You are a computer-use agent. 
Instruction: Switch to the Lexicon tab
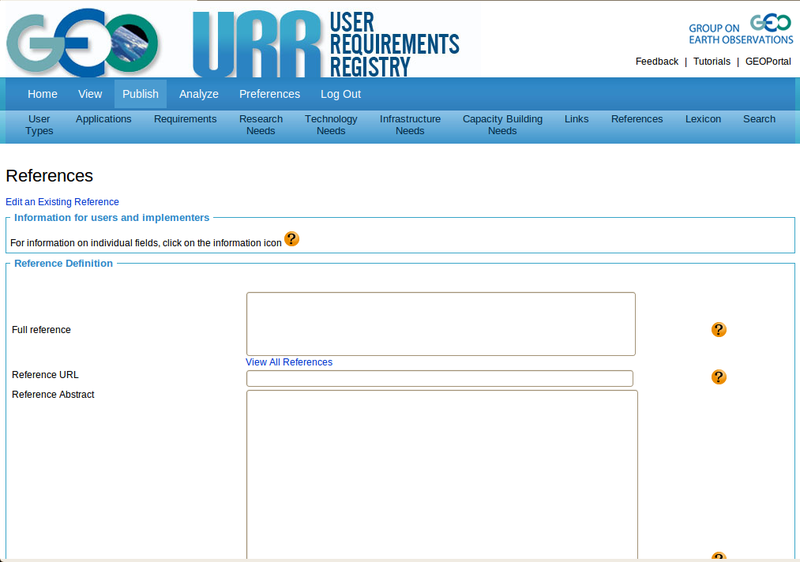[x=703, y=119]
